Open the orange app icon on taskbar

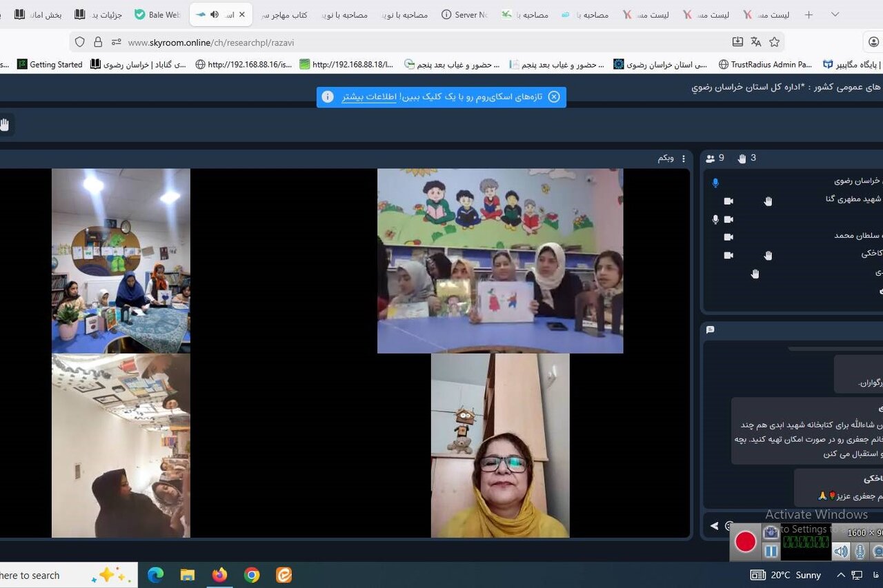tap(284, 575)
